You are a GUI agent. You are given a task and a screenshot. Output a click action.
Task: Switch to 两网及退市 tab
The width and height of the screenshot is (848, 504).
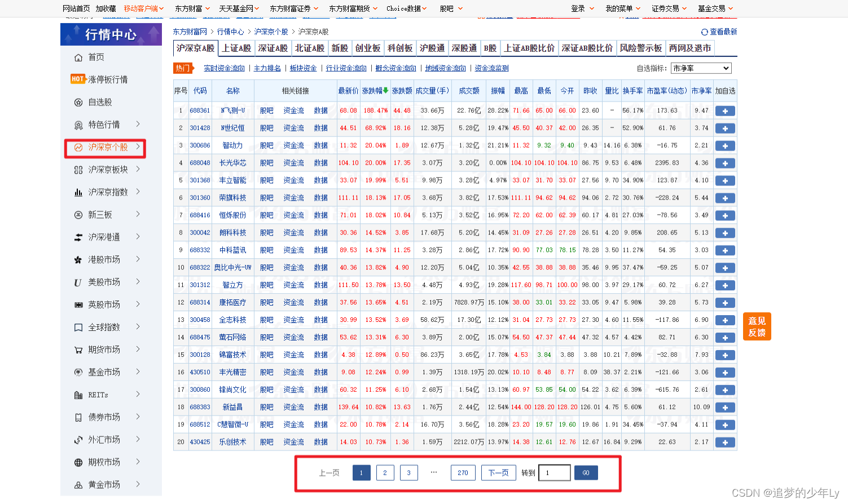(690, 48)
